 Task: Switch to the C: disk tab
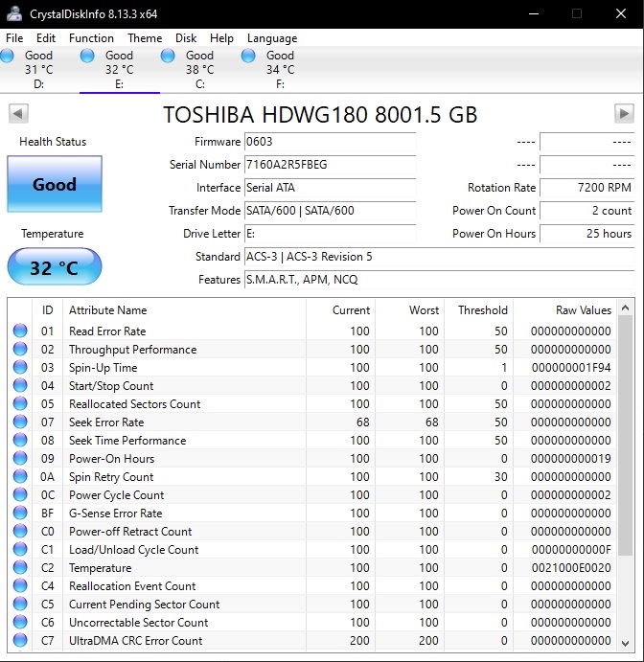(200, 70)
